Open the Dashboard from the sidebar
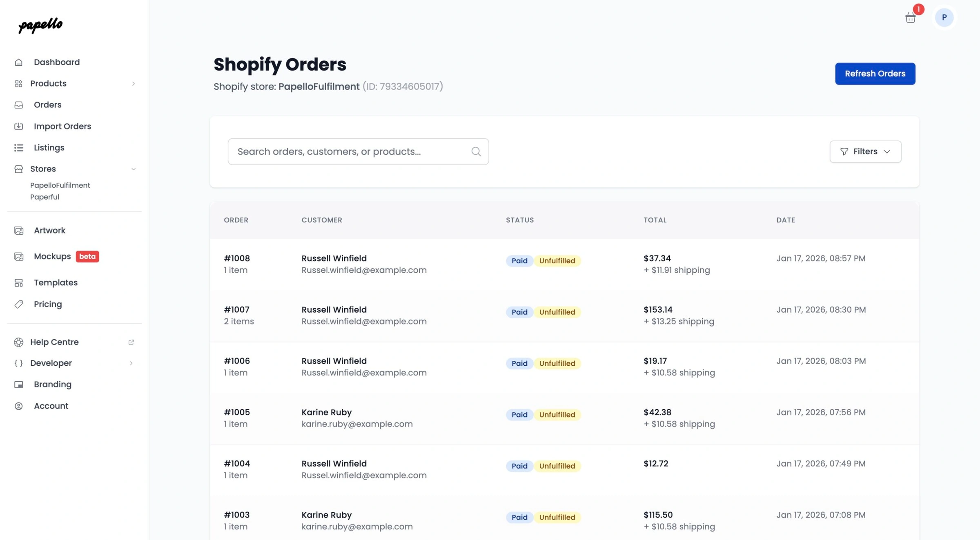 [x=56, y=62]
